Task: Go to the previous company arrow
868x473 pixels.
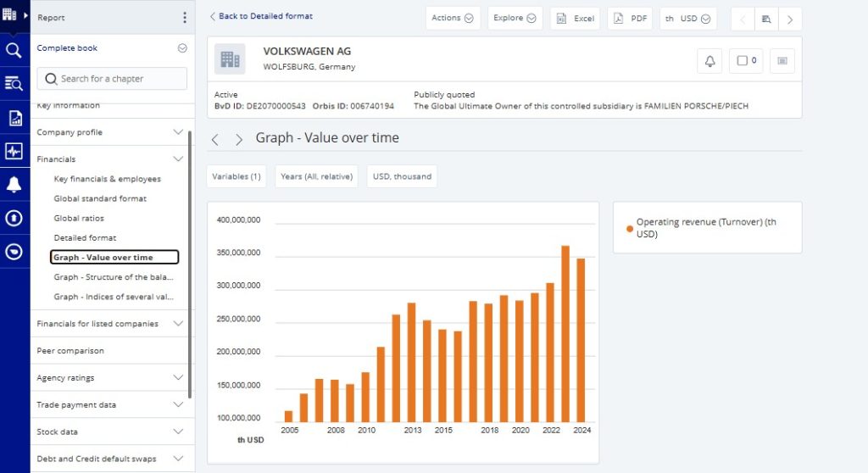Action: 743,19
